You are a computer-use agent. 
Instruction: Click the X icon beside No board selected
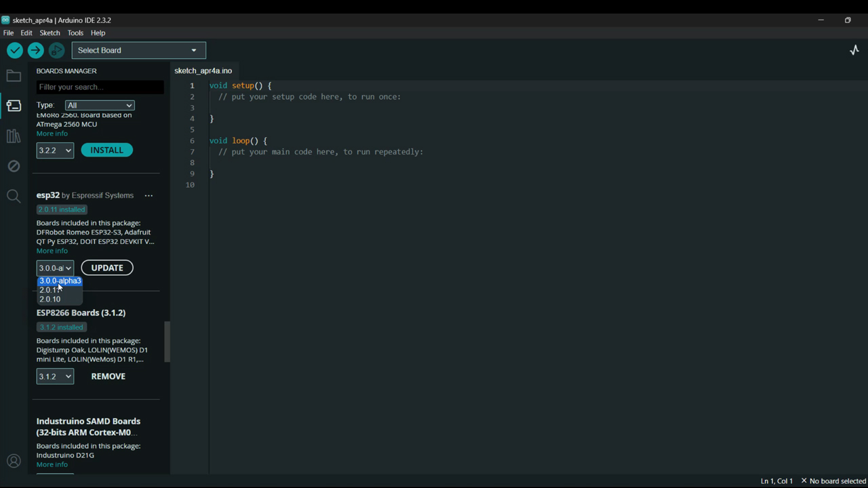[x=804, y=481]
